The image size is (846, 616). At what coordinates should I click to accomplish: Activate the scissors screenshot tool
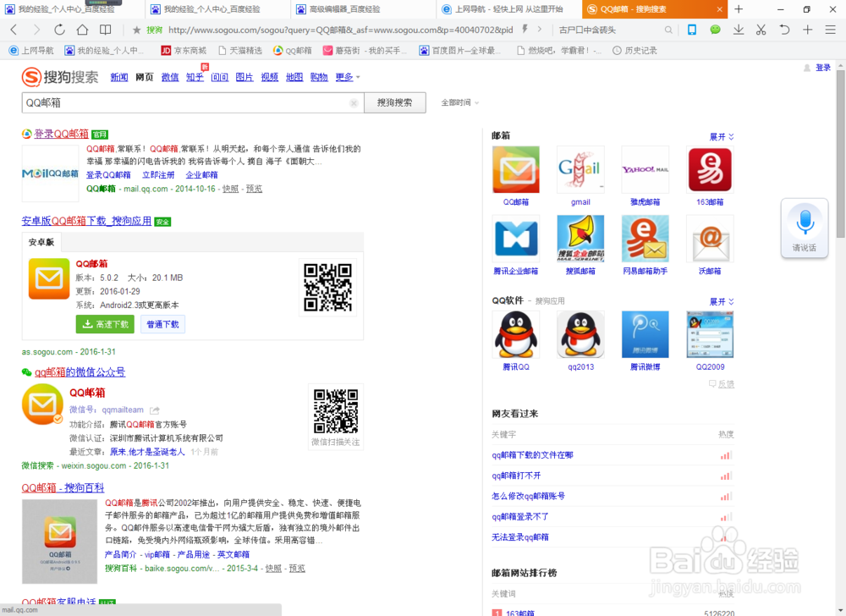point(761,30)
